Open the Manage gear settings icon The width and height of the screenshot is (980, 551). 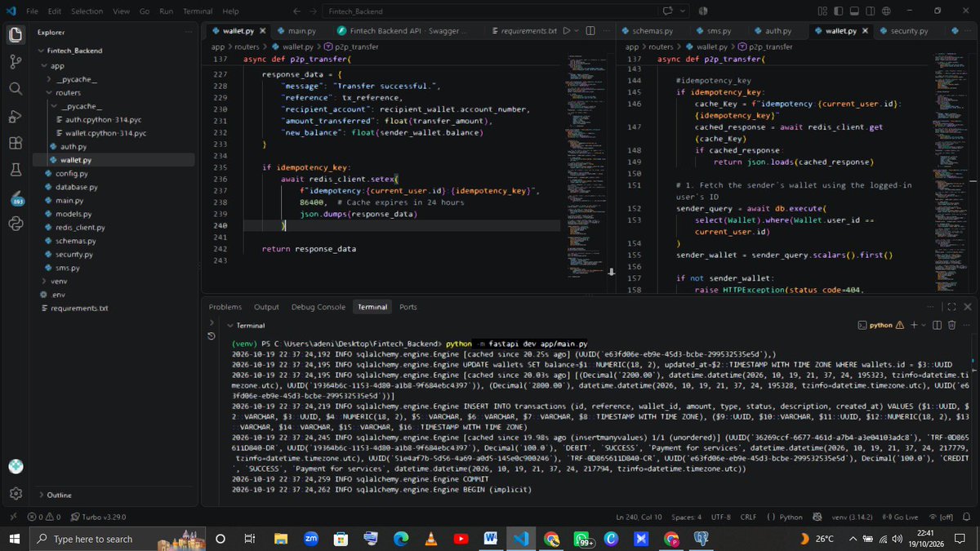coord(15,494)
